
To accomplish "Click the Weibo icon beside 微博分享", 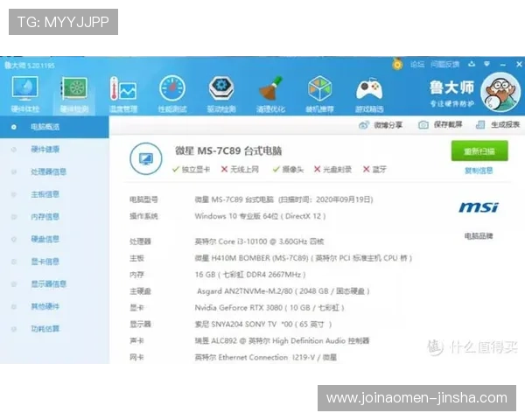I will [364, 125].
